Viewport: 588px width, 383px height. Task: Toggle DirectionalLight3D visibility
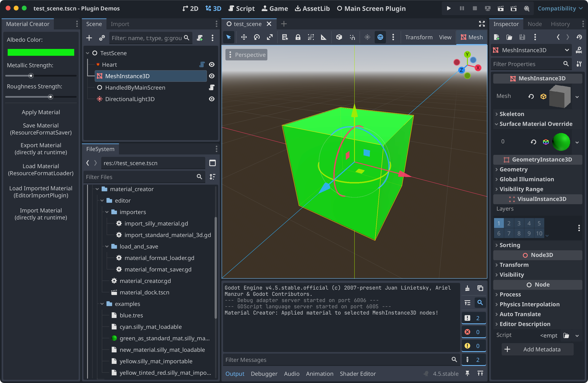[x=212, y=99]
